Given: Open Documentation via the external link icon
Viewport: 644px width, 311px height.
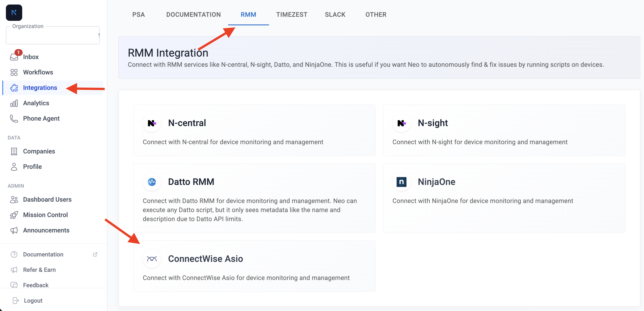Looking at the screenshot, I should 95,254.
